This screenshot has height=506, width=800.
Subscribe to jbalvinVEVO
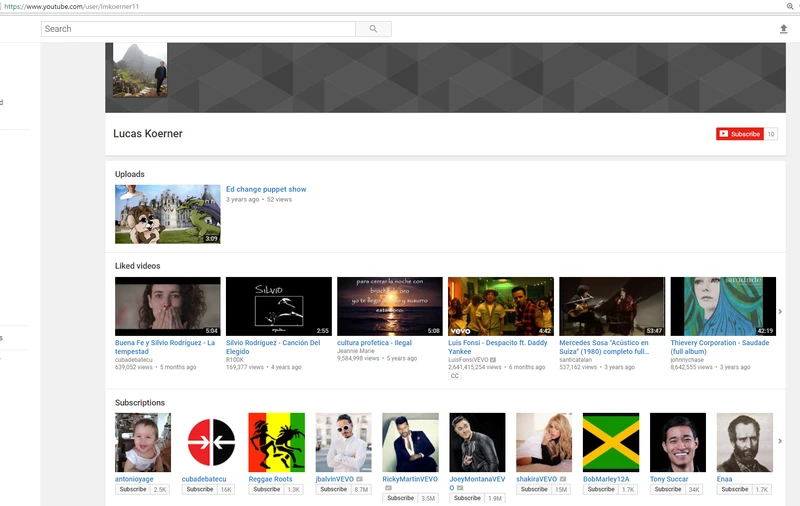click(x=333, y=489)
